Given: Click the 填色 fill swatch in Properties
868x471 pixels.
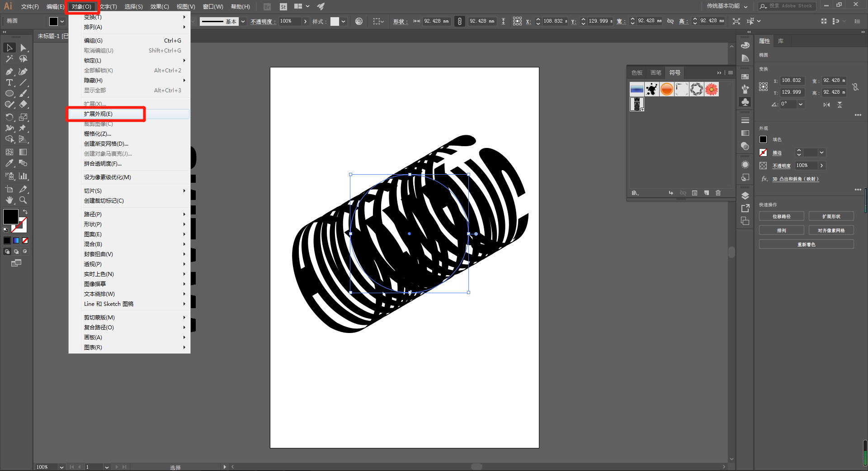Looking at the screenshot, I should 763,140.
